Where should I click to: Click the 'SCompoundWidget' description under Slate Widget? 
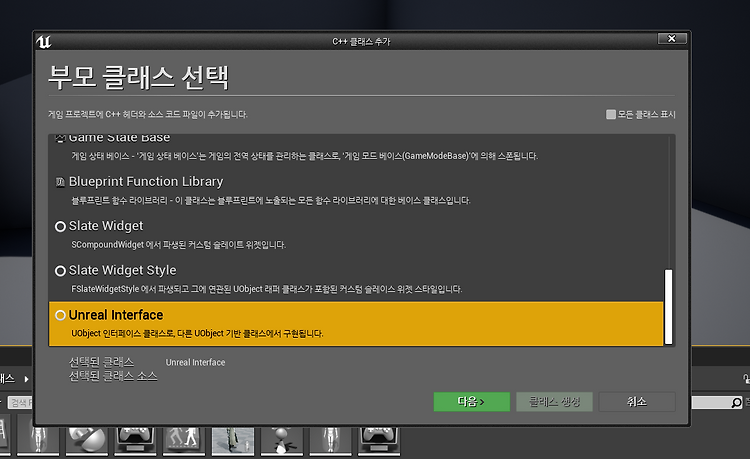(x=178, y=245)
